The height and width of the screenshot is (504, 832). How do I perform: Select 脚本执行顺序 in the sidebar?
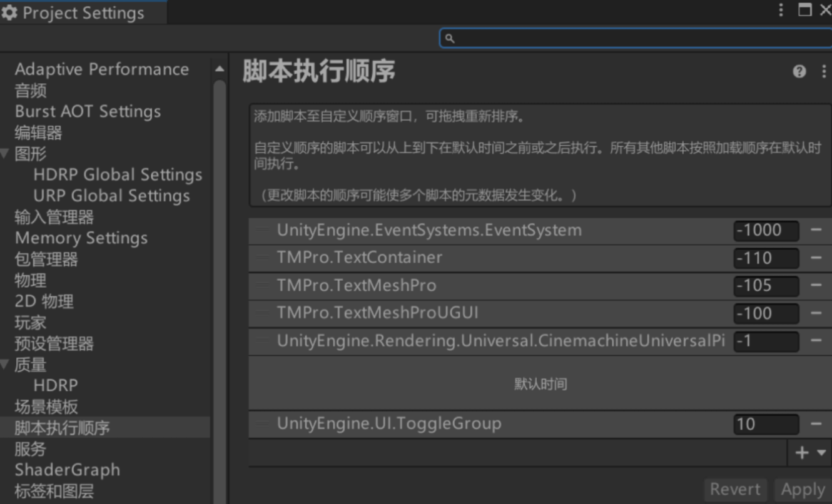pyautogui.click(x=62, y=428)
